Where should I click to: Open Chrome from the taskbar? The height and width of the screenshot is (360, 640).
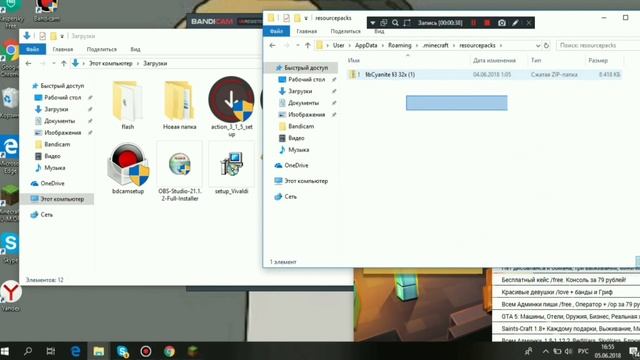pos(169,351)
